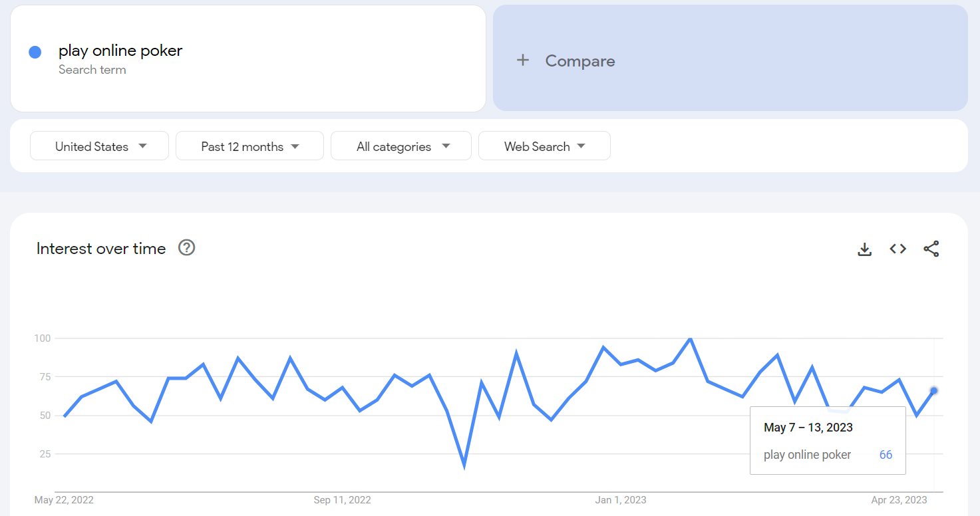Click the peak at value 100 on chart
Screen dimensions: 980x516
click(x=691, y=338)
